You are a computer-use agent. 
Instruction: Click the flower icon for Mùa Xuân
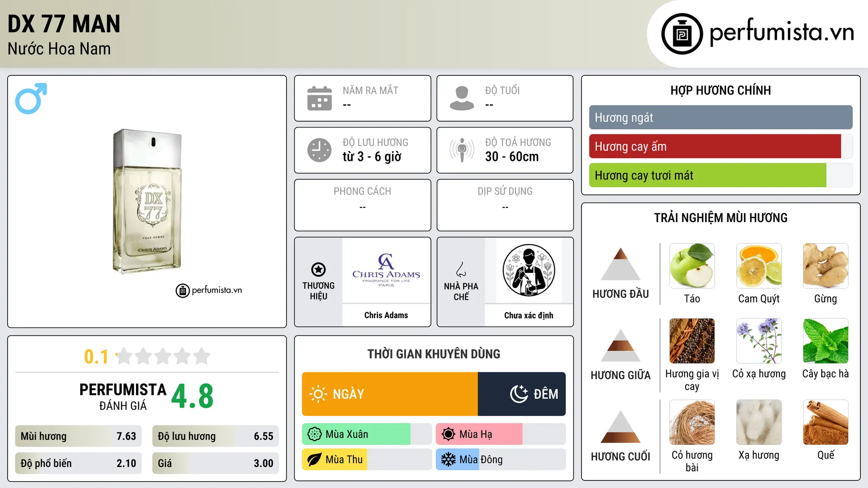click(314, 434)
